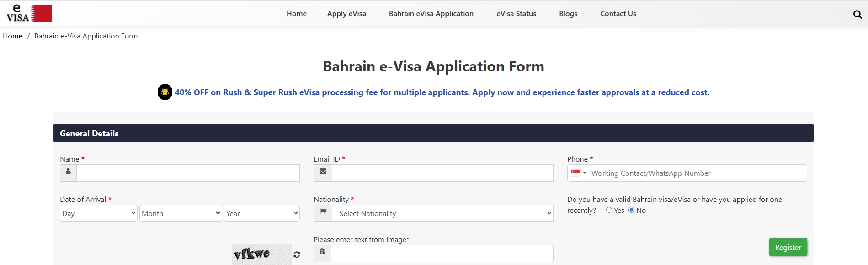The width and height of the screenshot is (868, 265).
Task: Focus the Working Contact/WhatsApp Number field
Action: [x=697, y=173]
